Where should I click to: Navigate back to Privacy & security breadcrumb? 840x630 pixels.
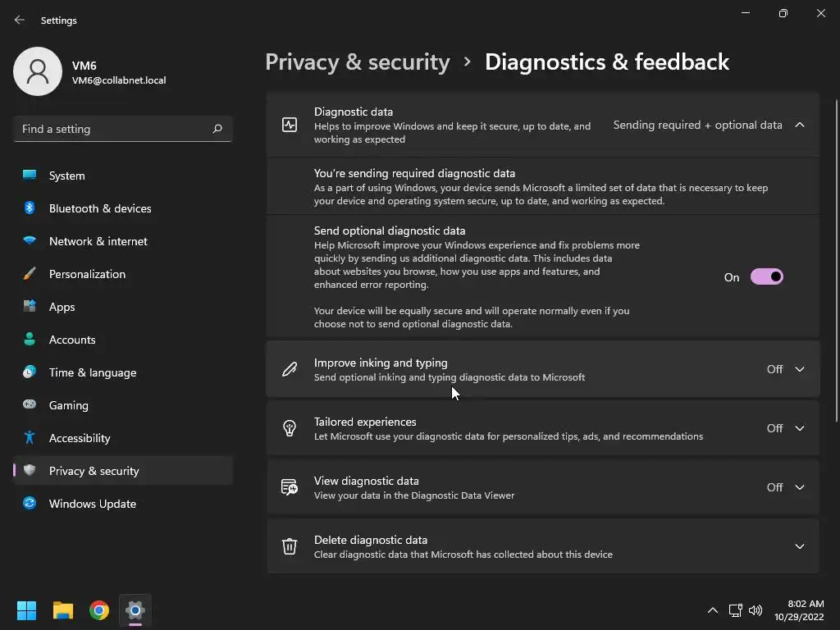358,62
